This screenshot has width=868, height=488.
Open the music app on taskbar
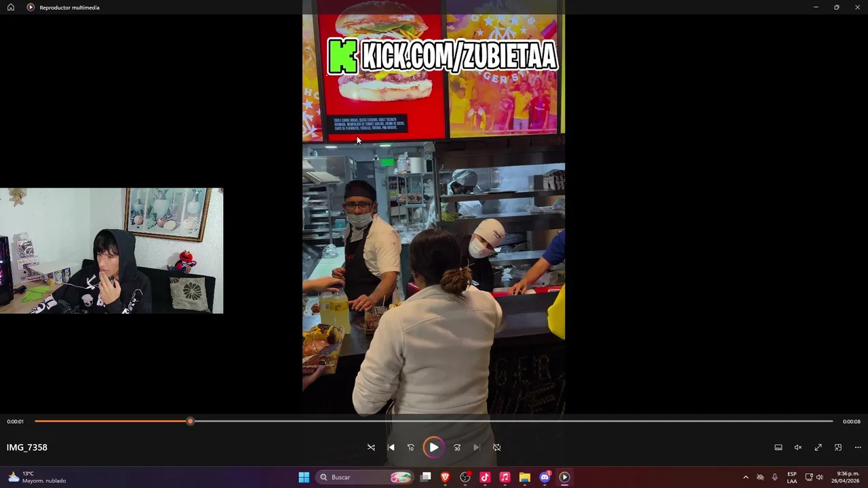[505, 477]
